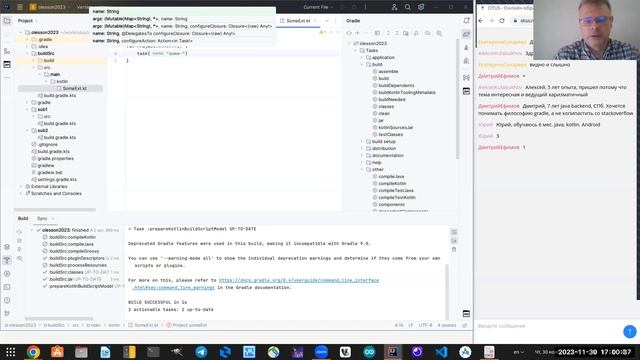Image resolution: width=640 pixels, height=360 pixels.
Task: Select SomeExt.kt file in project tree
Action: (74, 88)
